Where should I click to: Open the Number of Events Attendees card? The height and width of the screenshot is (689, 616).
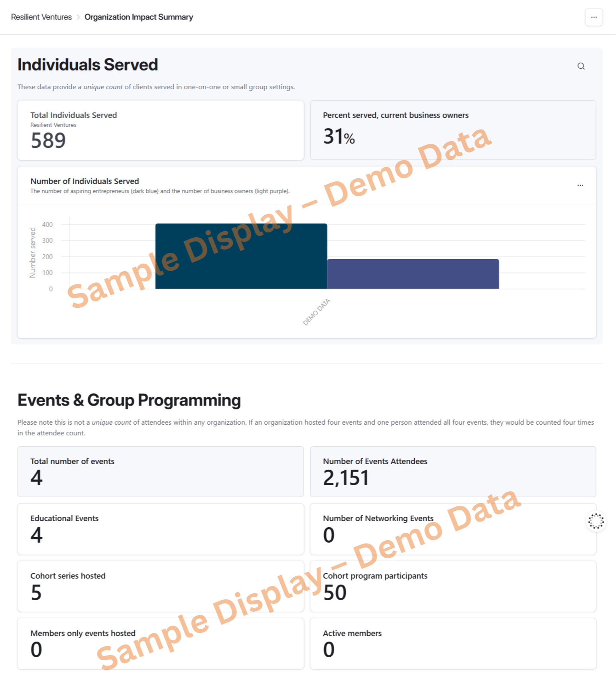(x=453, y=472)
